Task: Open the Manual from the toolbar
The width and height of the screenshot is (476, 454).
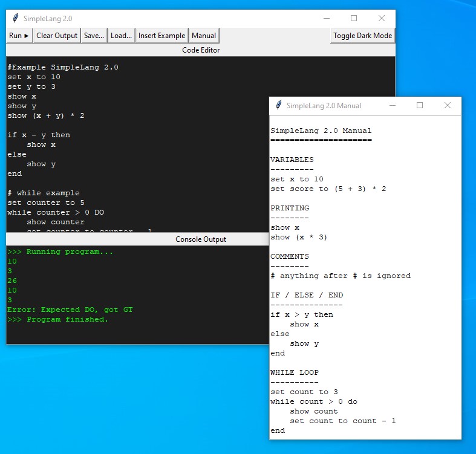Action: click(x=204, y=36)
